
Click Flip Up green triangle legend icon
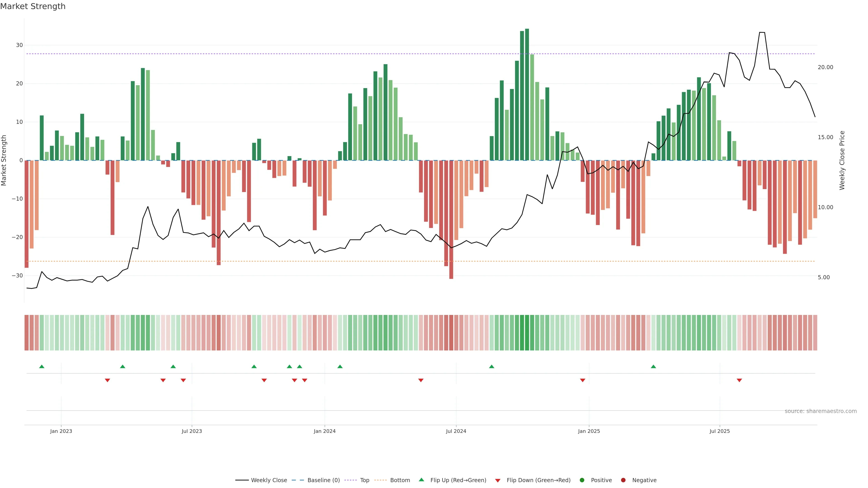[x=421, y=480]
